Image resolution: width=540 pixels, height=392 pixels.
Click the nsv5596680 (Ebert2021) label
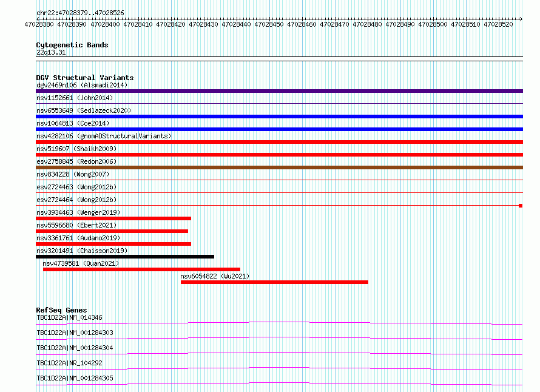point(76,225)
